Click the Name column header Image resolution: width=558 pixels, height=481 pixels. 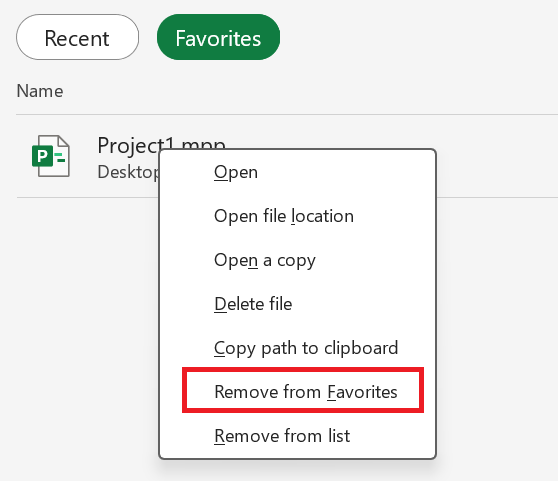click(x=40, y=91)
